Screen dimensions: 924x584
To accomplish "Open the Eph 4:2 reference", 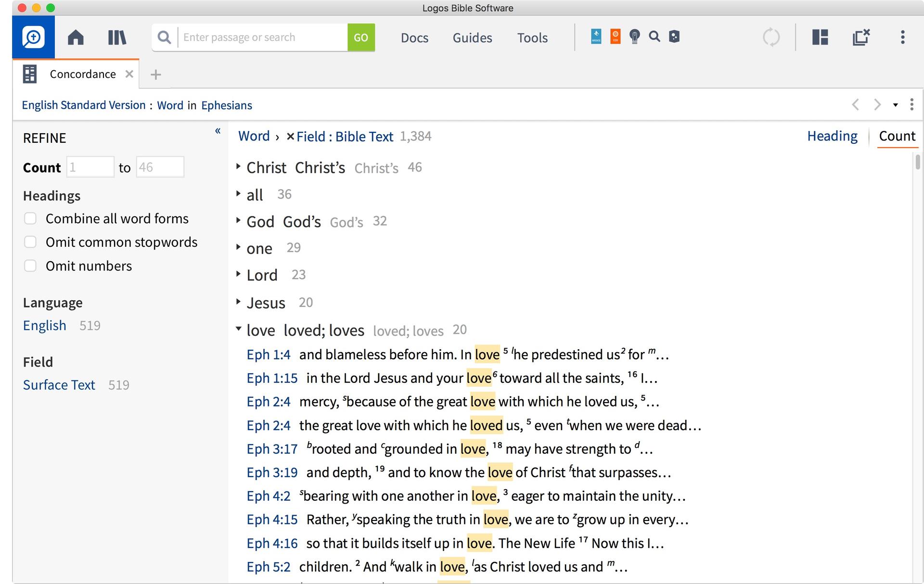I will click(x=269, y=496).
